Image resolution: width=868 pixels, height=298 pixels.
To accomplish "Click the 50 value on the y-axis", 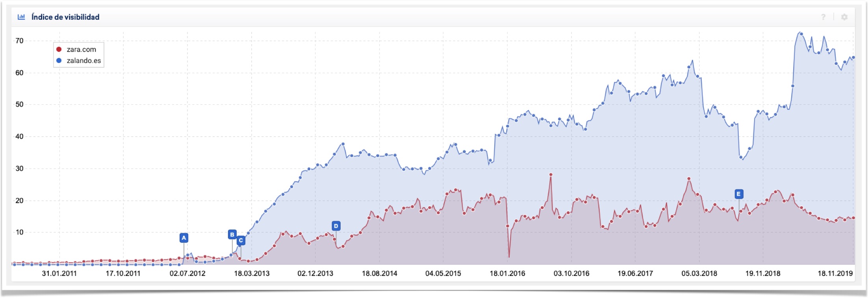I will pyautogui.click(x=19, y=104).
